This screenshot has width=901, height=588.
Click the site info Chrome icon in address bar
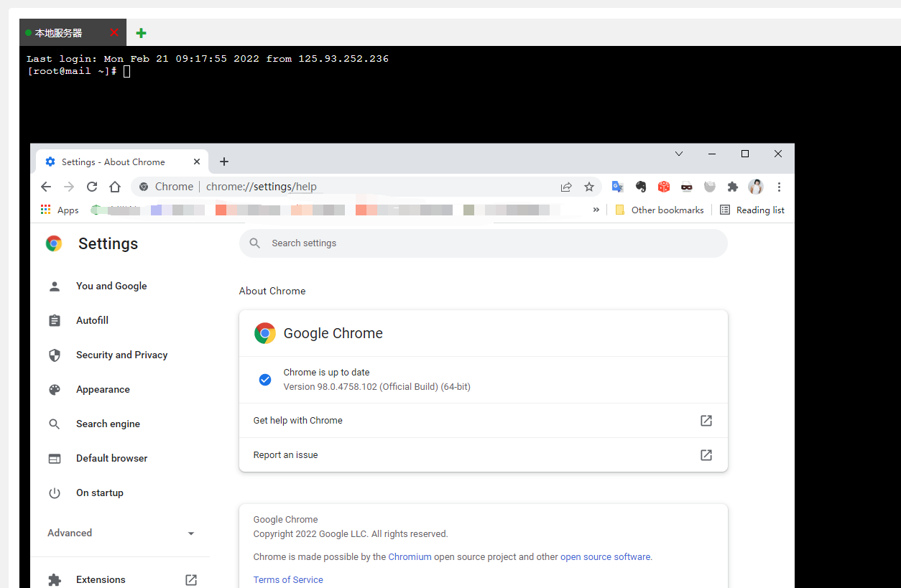[x=144, y=187]
